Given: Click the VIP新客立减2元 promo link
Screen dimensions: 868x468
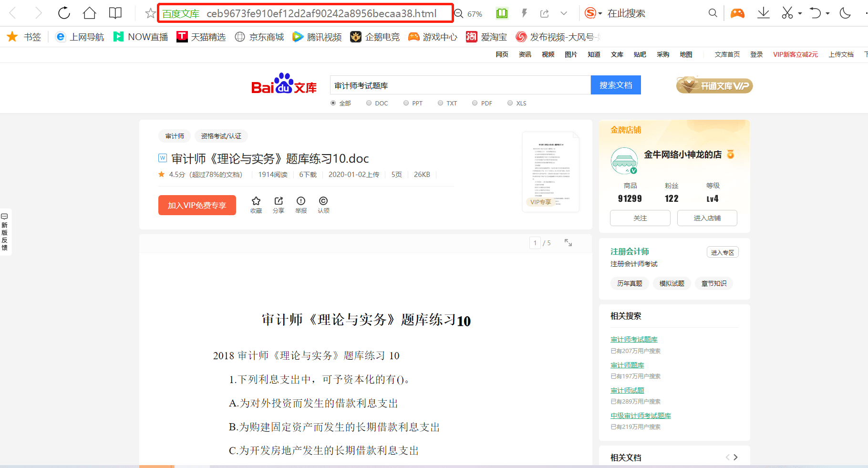Looking at the screenshot, I should pos(796,54).
